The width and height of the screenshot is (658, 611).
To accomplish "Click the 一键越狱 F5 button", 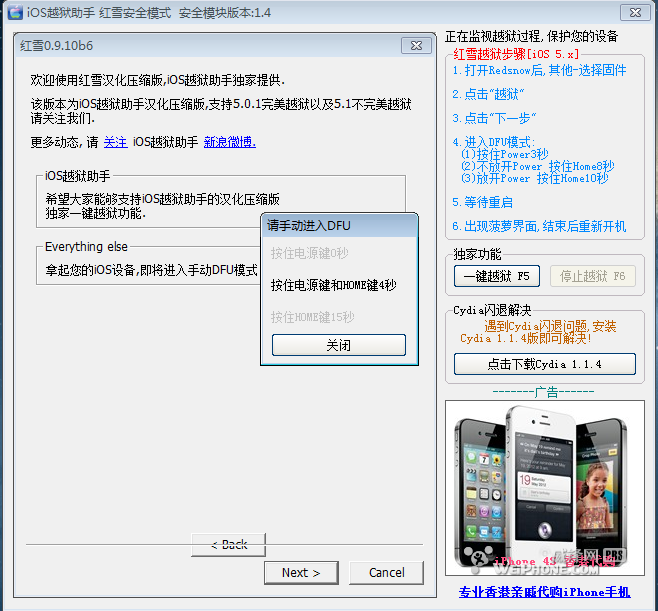I will 496,276.
